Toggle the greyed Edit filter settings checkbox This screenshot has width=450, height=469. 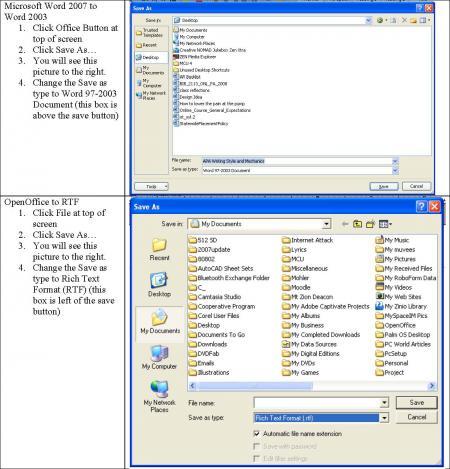click(256, 459)
